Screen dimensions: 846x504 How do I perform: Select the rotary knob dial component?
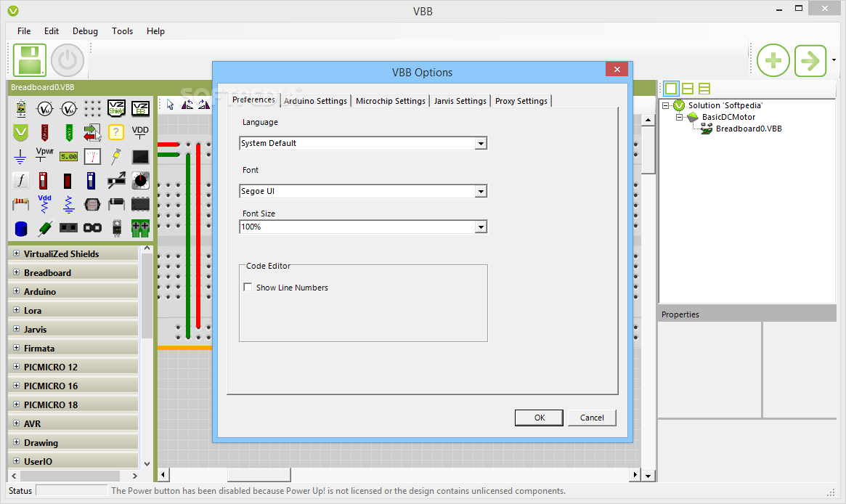click(140, 180)
